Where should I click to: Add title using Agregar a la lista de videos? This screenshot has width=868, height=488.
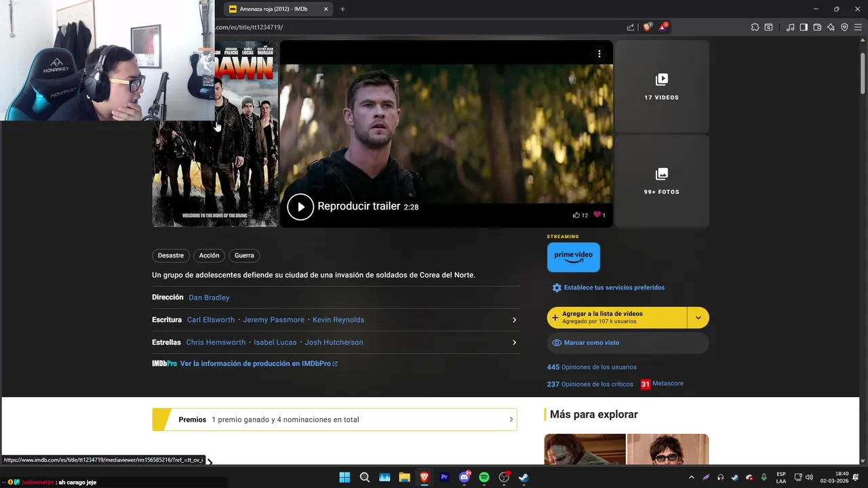(x=617, y=317)
